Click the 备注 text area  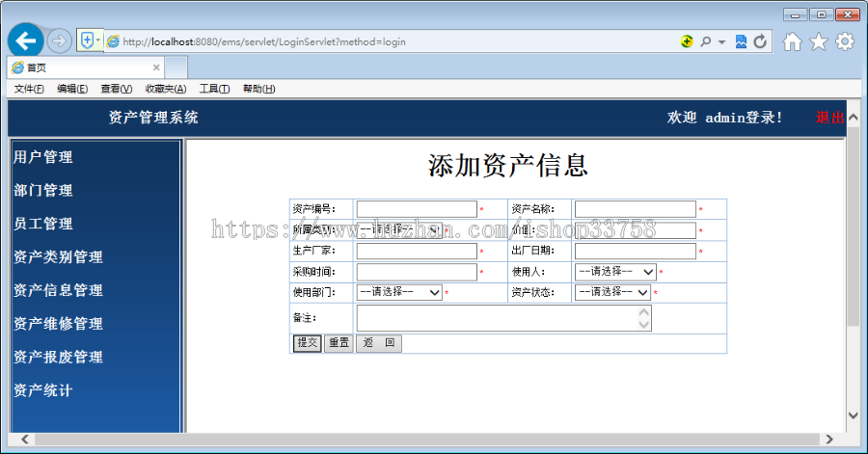click(503, 318)
